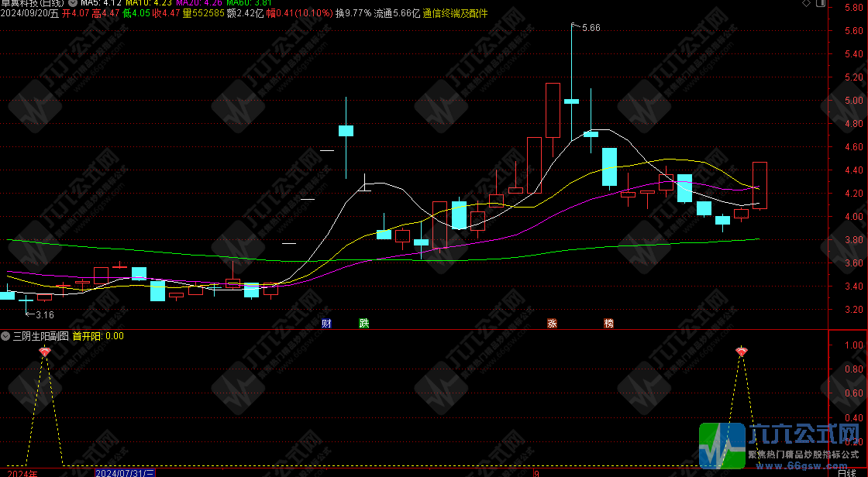Click the 榜 ranking marker icon
Image resolution: width=868 pixels, height=477 pixels.
coord(608,323)
